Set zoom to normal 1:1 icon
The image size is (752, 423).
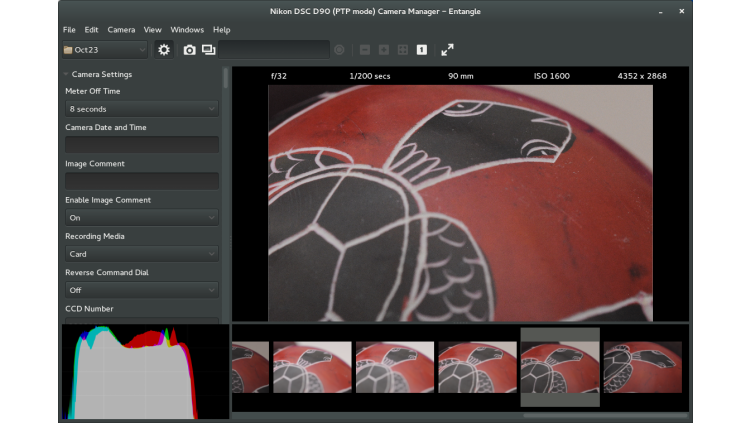[422, 50]
